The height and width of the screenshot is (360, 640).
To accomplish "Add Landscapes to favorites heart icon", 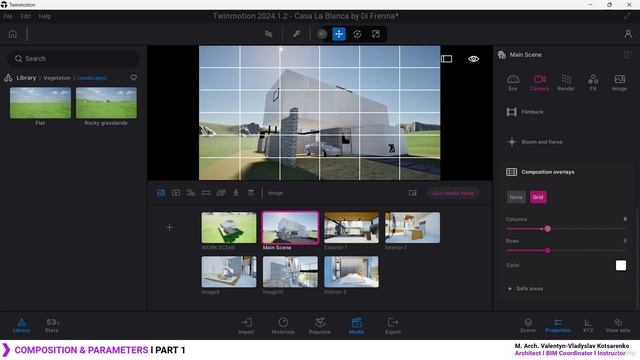I will click(x=133, y=78).
